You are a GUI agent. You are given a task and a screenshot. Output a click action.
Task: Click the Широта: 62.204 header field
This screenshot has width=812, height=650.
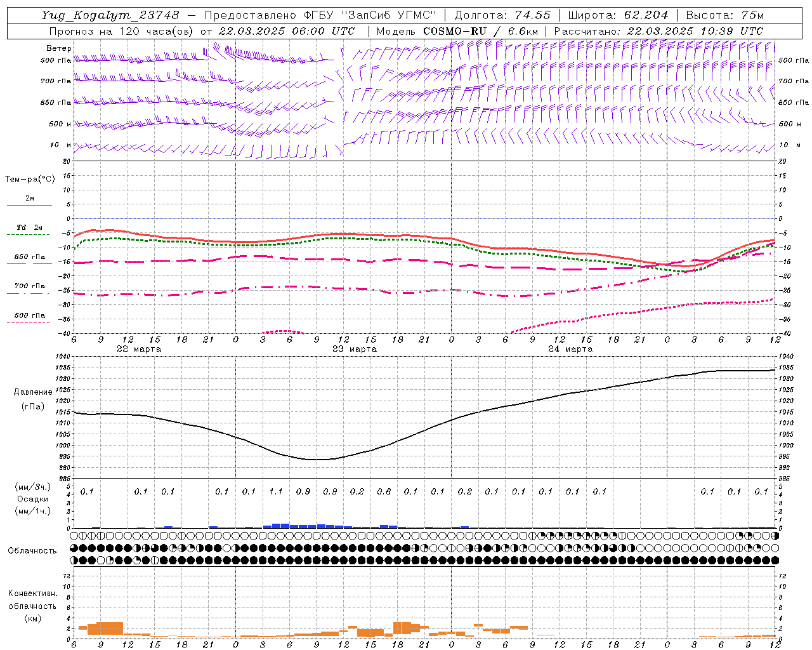click(618, 15)
